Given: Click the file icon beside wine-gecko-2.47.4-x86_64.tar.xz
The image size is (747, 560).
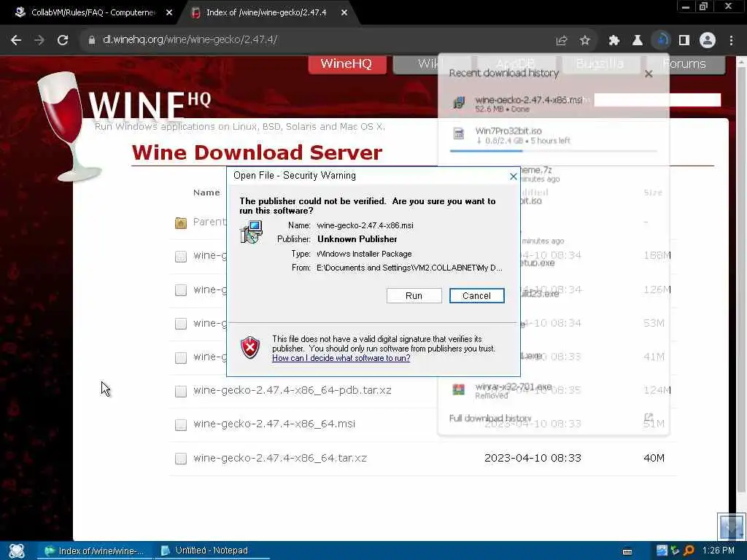Looking at the screenshot, I should [181, 458].
